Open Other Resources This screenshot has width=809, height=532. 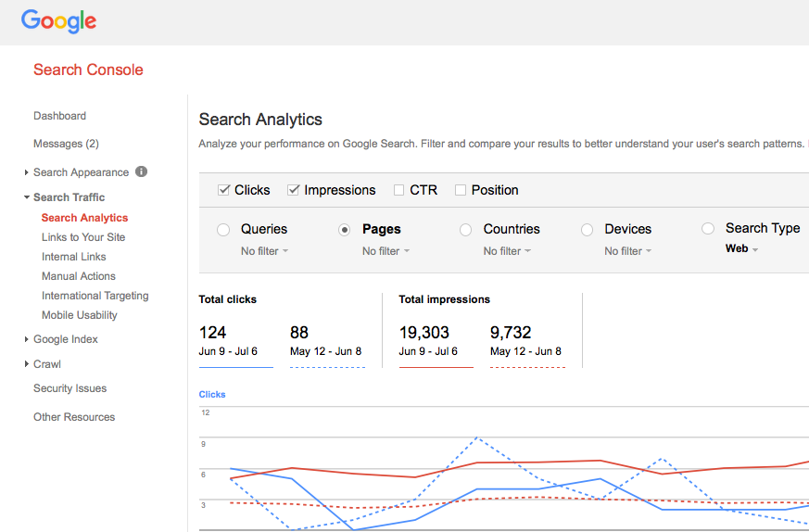click(x=74, y=417)
